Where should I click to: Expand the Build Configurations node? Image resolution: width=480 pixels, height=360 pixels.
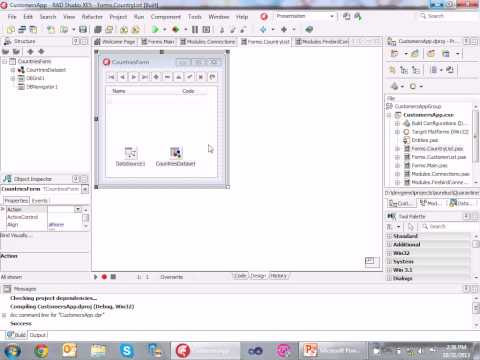coord(397,123)
